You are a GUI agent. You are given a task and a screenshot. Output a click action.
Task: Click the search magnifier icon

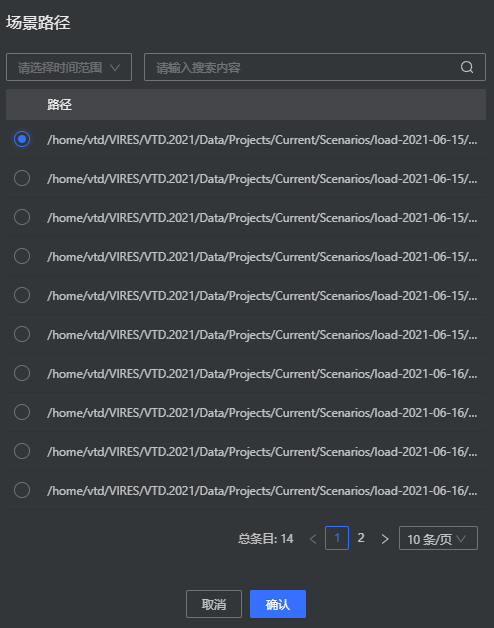pos(467,67)
